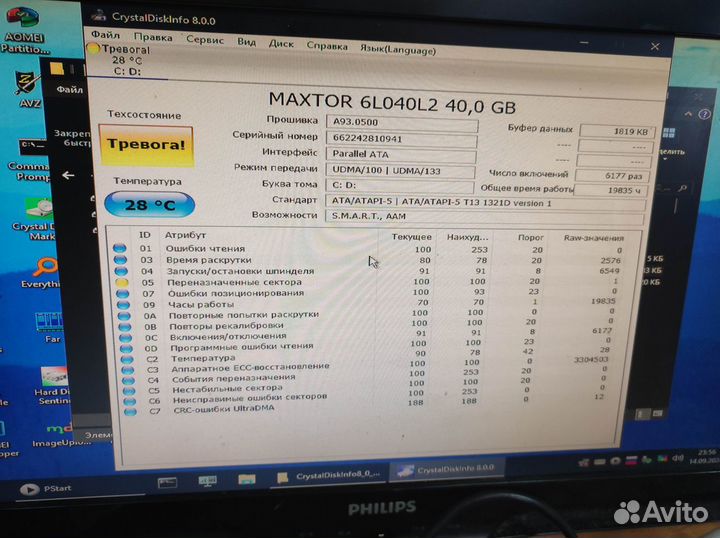Click the Атрибут column header
The image size is (720, 538).
(185, 235)
